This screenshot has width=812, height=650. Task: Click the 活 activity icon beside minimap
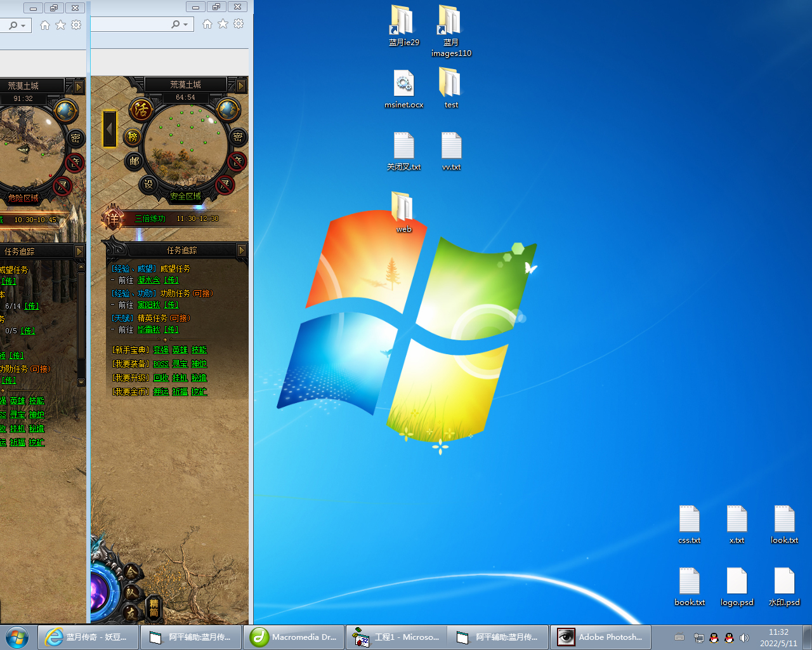141,109
